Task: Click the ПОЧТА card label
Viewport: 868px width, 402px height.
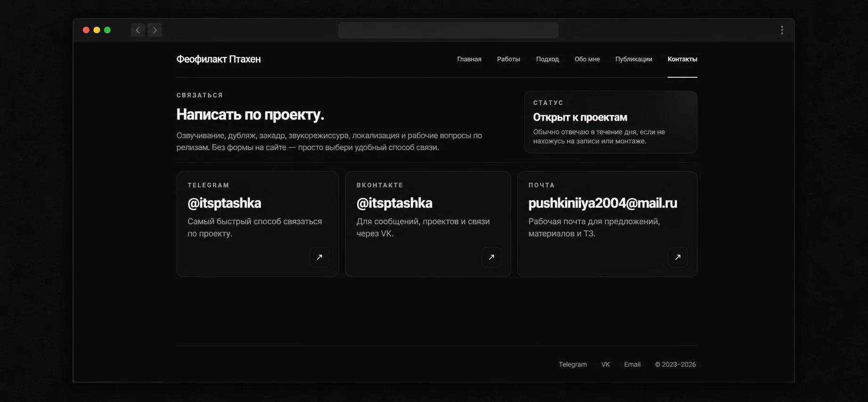Action: pyautogui.click(x=542, y=185)
